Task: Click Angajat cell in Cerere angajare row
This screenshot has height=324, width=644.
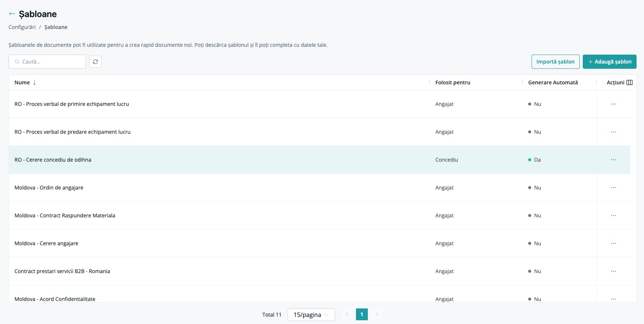Action: pyautogui.click(x=444, y=243)
